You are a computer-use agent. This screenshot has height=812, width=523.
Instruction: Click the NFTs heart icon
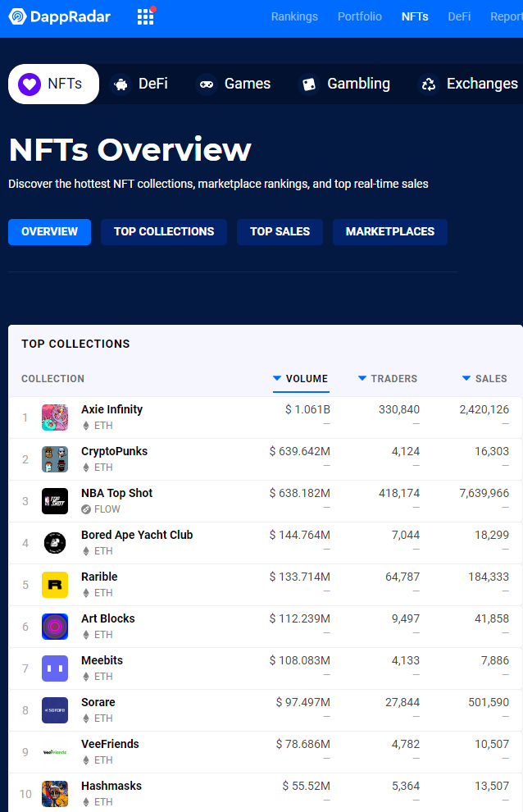(30, 84)
